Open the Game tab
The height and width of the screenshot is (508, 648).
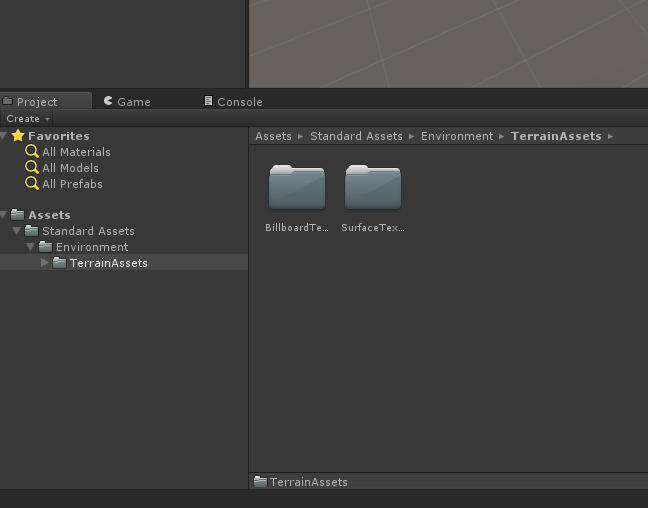pyautogui.click(x=127, y=102)
